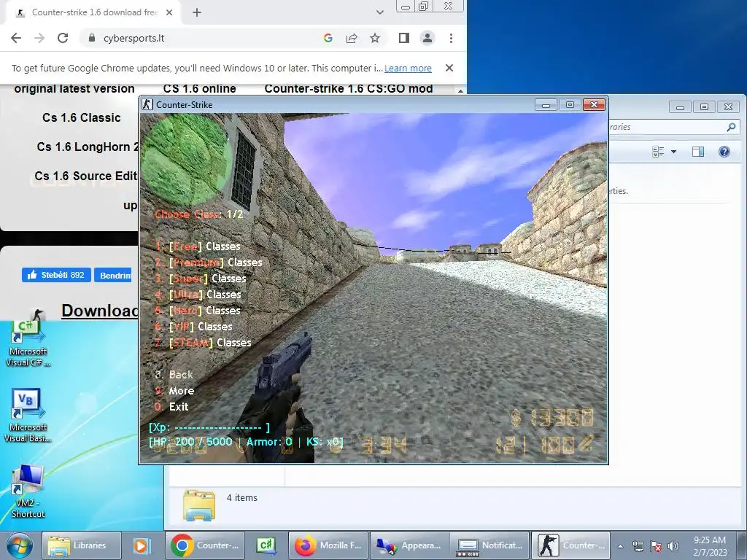This screenshot has width=747, height=560.
Task: Open Chrome profile avatar
Action: coord(427,38)
